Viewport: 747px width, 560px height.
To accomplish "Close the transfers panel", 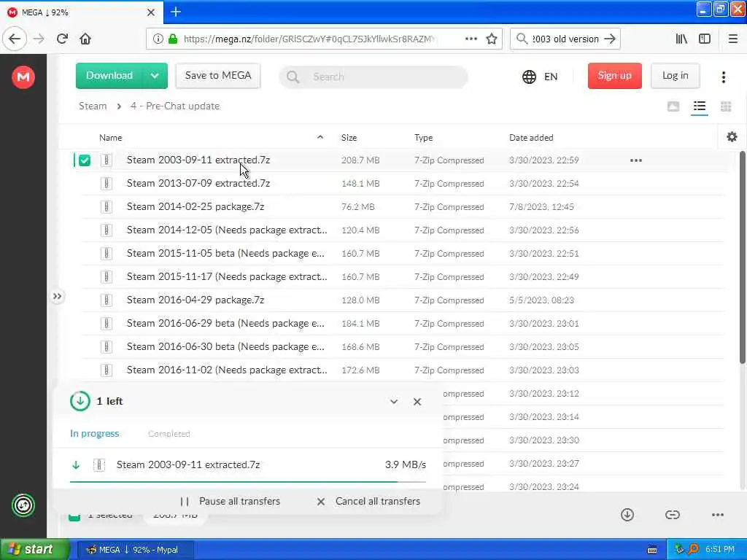I will [x=417, y=402].
